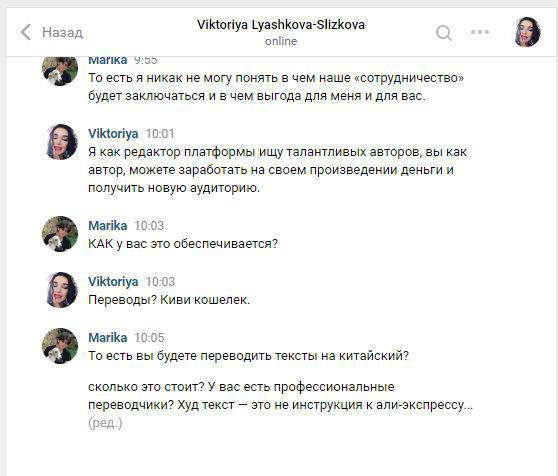Open the conversation search magnifier
This screenshot has height=476, width=558.
point(444,33)
